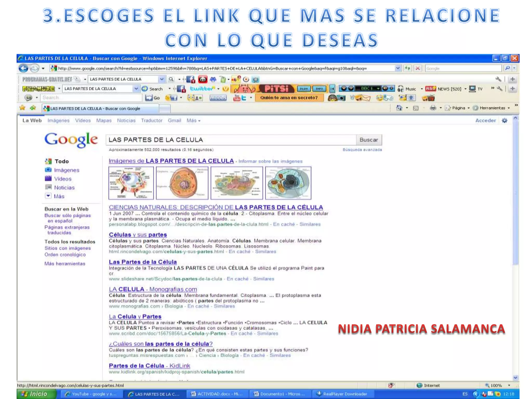Click the browser Forward arrow button

[x=34, y=68]
